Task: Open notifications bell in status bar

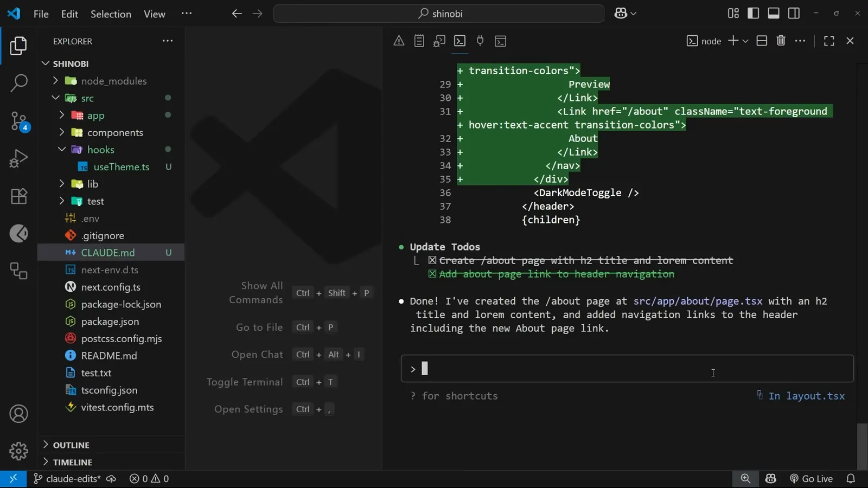Action: 851,479
